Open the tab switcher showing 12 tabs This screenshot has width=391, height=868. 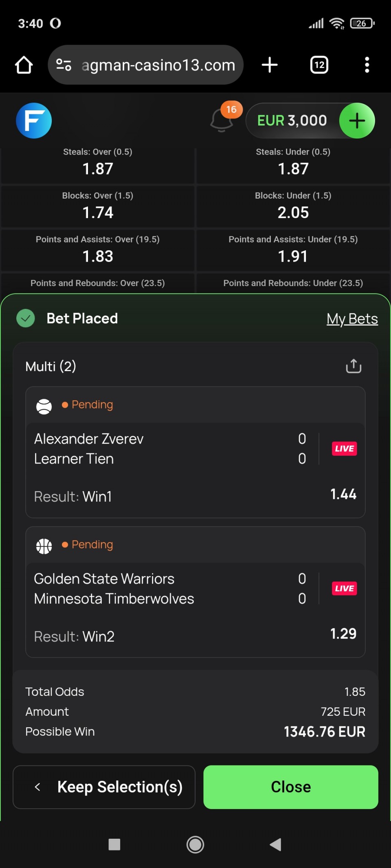[x=319, y=65]
